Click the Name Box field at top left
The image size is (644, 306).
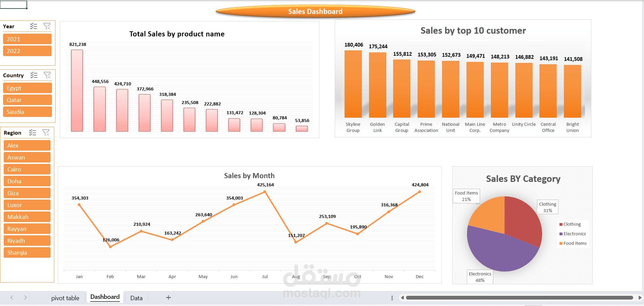[x=14, y=4]
